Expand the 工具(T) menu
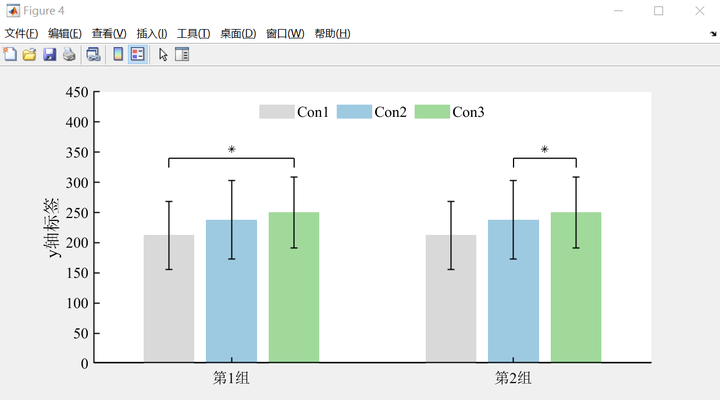The width and height of the screenshot is (720, 400). pos(194,34)
